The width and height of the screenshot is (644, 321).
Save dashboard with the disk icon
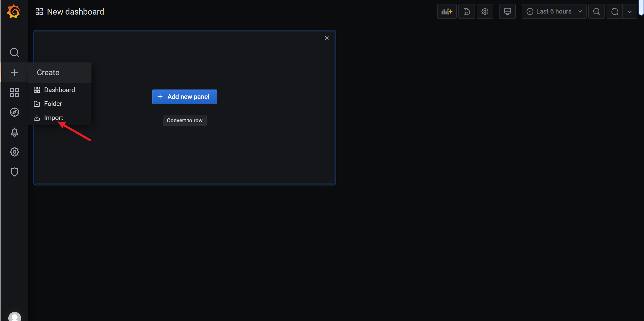click(x=466, y=11)
